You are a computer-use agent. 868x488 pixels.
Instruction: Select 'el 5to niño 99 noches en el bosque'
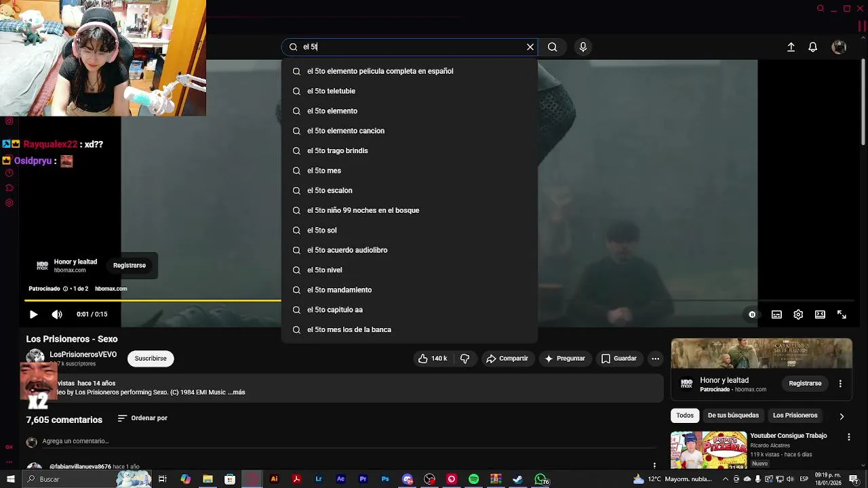(410, 210)
